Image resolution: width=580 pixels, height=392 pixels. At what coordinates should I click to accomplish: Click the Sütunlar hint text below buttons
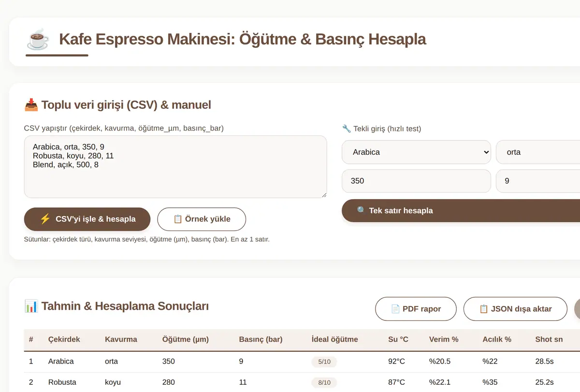[x=147, y=239]
